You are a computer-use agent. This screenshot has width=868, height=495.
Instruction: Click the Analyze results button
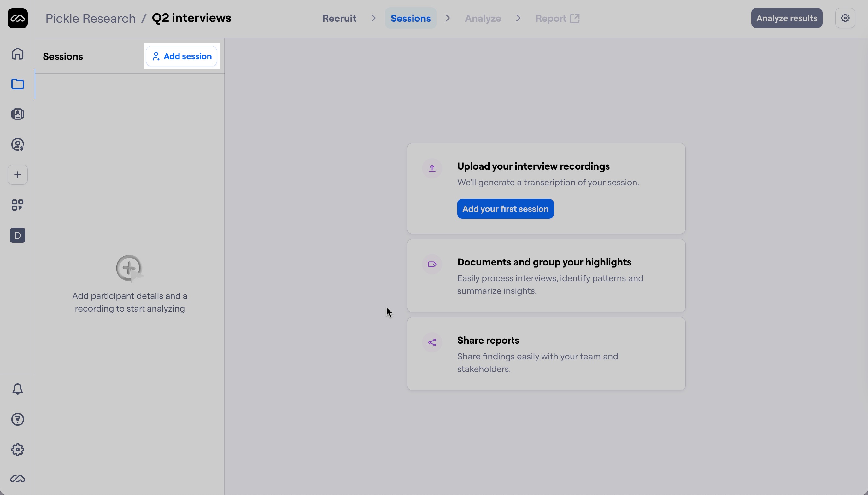tap(786, 18)
